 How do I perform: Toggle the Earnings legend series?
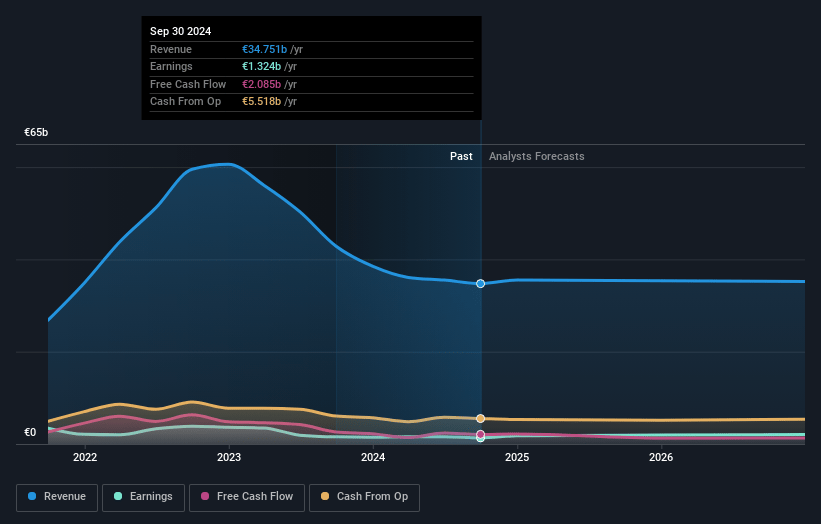click(143, 497)
